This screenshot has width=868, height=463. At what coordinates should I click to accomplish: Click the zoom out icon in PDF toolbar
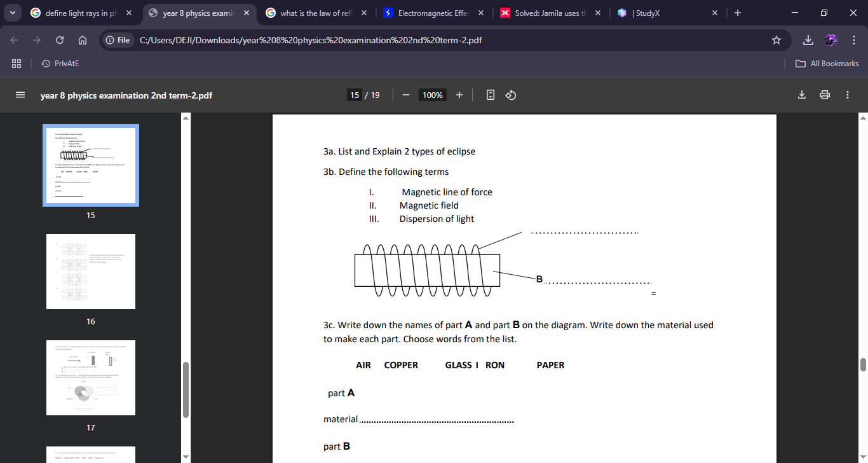(x=405, y=94)
